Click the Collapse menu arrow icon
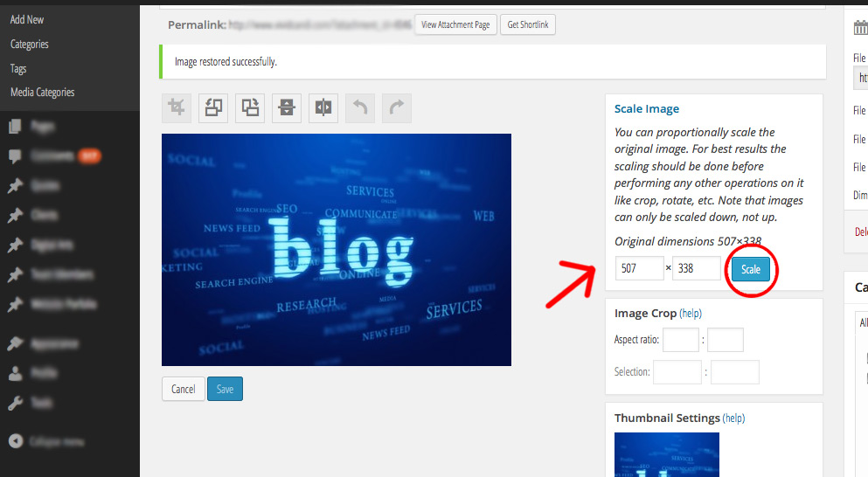This screenshot has width=868, height=477. 16,441
